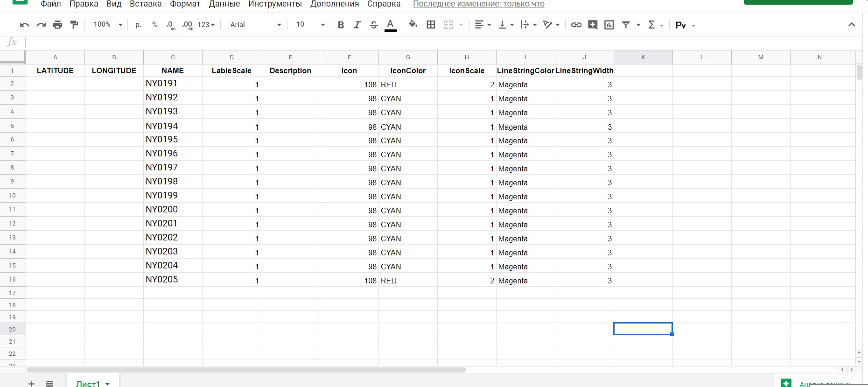This screenshot has width=868, height=387.
Task: Open the Справка menu
Action: (x=384, y=4)
